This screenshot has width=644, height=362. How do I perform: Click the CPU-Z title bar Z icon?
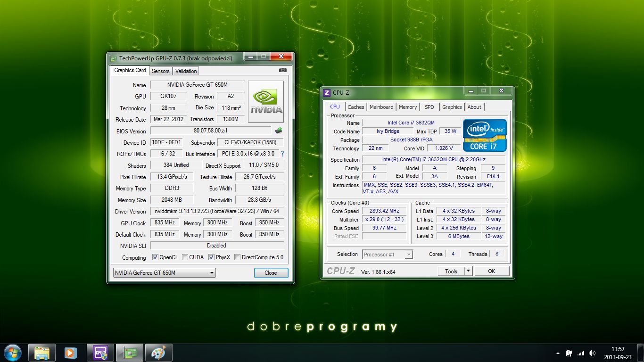327,92
